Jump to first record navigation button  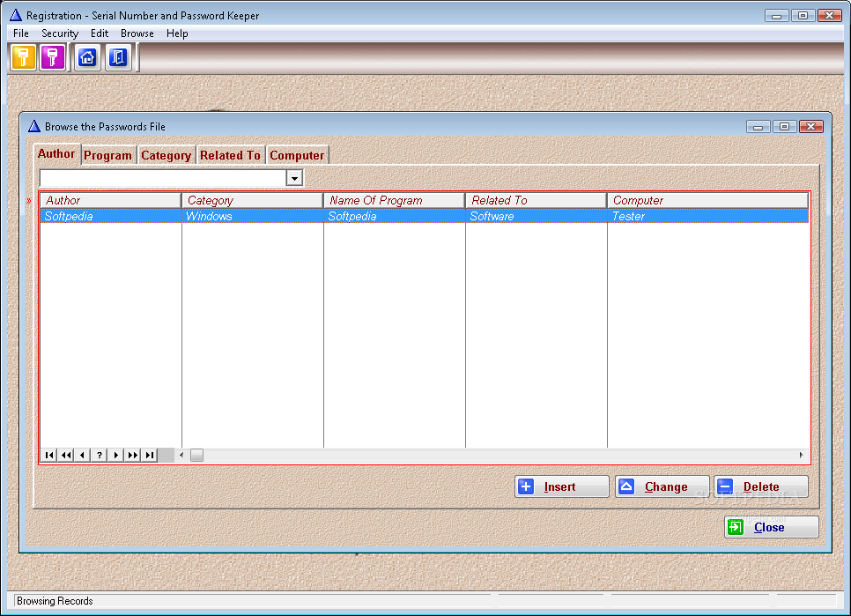pos(49,456)
